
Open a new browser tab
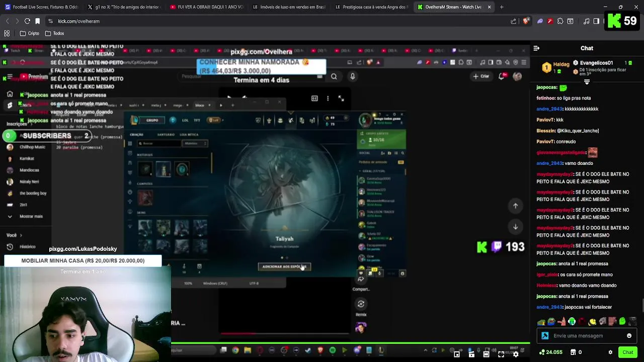[x=502, y=7]
